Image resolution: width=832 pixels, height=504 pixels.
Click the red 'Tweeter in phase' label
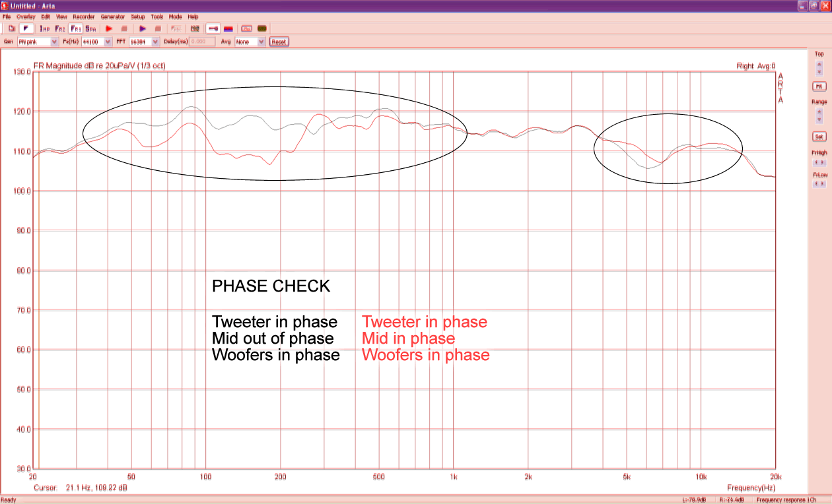tap(425, 322)
